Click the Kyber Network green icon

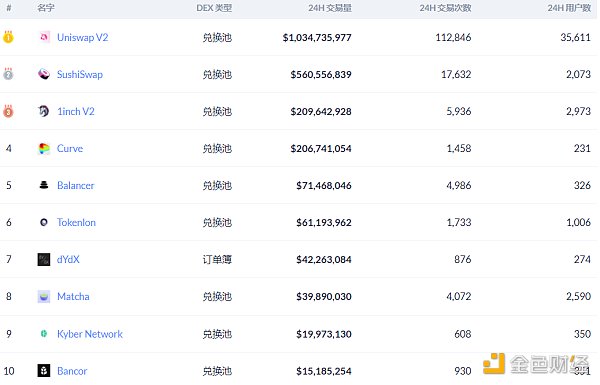(44, 334)
